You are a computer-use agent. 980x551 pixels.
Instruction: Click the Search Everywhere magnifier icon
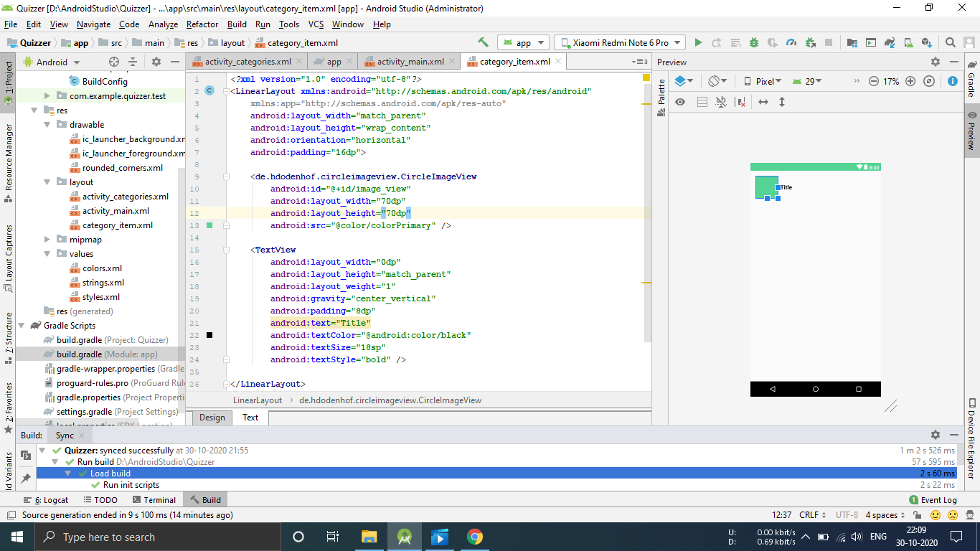(951, 42)
